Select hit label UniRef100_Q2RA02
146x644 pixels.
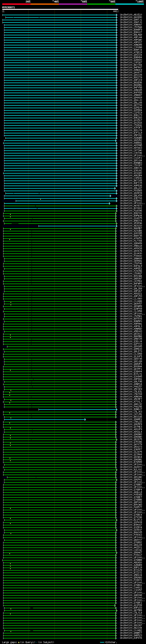point(131,201)
